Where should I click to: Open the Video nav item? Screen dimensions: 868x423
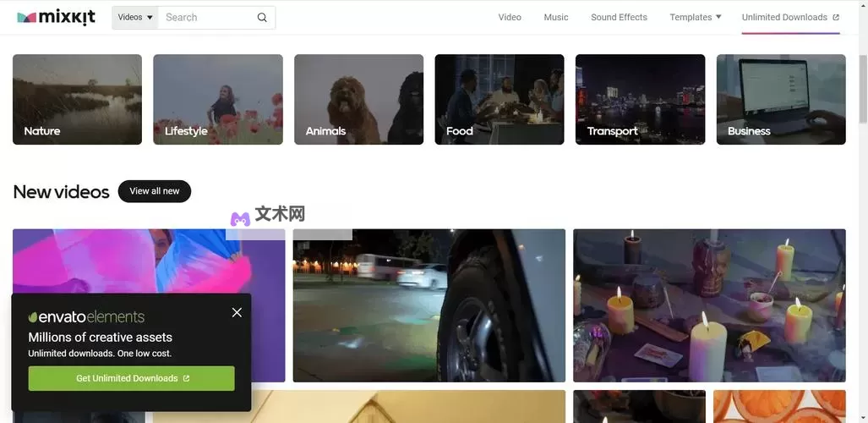tap(510, 18)
